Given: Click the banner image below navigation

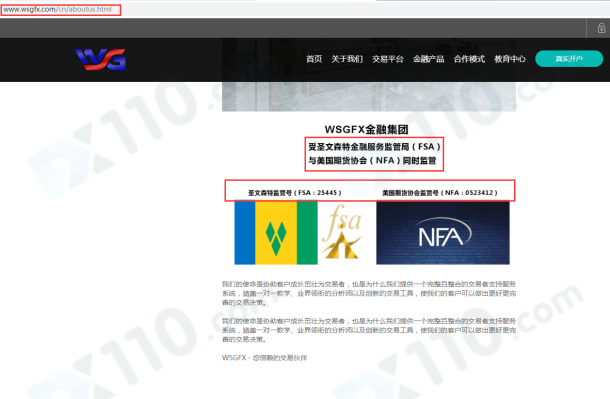Looking at the screenshot, I should coord(369,96).
